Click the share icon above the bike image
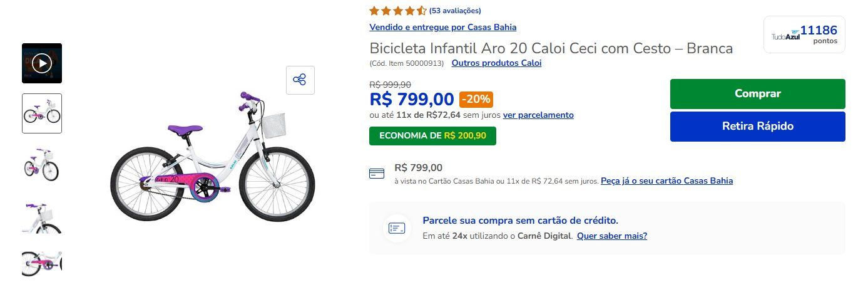Screen dimensions: 868x282 300,80
